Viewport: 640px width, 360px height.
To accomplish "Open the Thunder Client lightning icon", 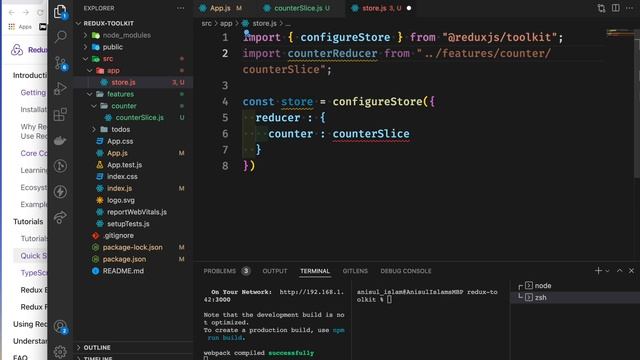I will pos(60,192).
